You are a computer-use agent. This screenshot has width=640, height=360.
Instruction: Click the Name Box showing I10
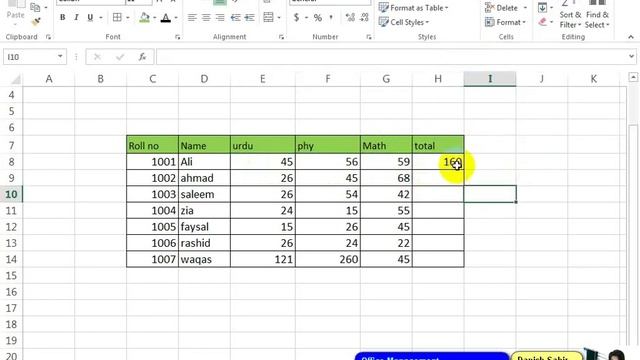click(x=29, y=57)
